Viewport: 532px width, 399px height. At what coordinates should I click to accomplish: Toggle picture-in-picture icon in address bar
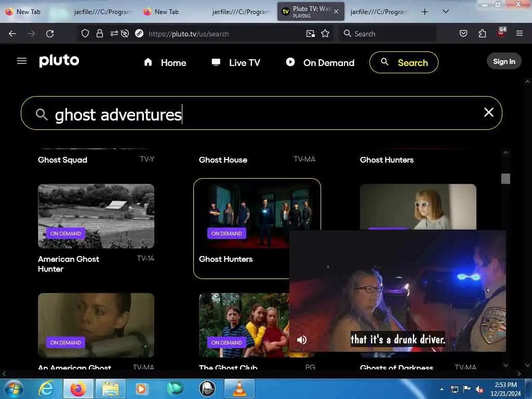311,33
